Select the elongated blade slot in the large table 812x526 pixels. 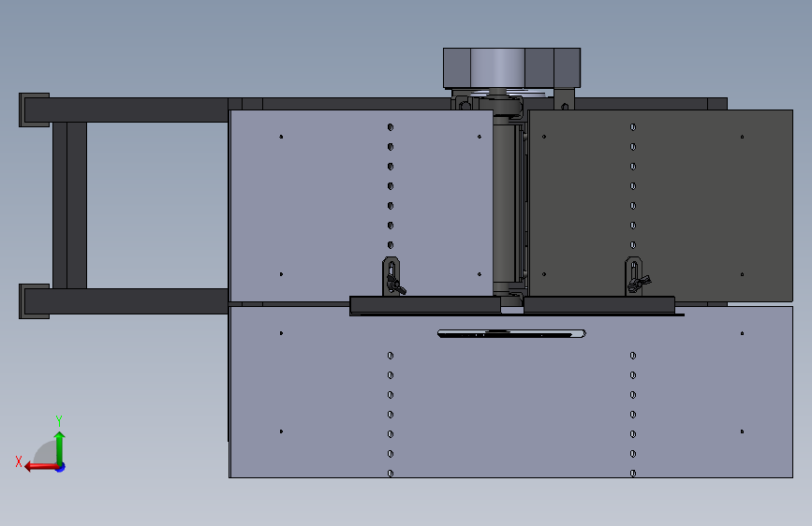[511, 334]
